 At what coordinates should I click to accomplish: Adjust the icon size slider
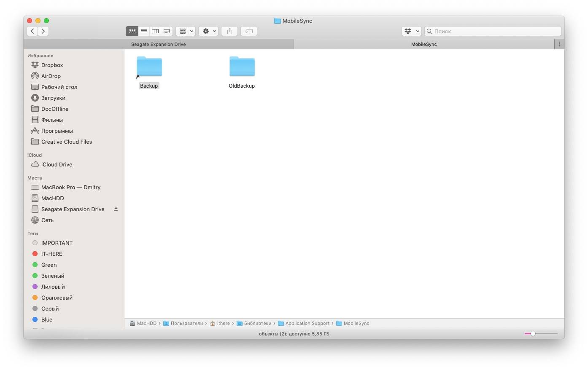point(533,333)
